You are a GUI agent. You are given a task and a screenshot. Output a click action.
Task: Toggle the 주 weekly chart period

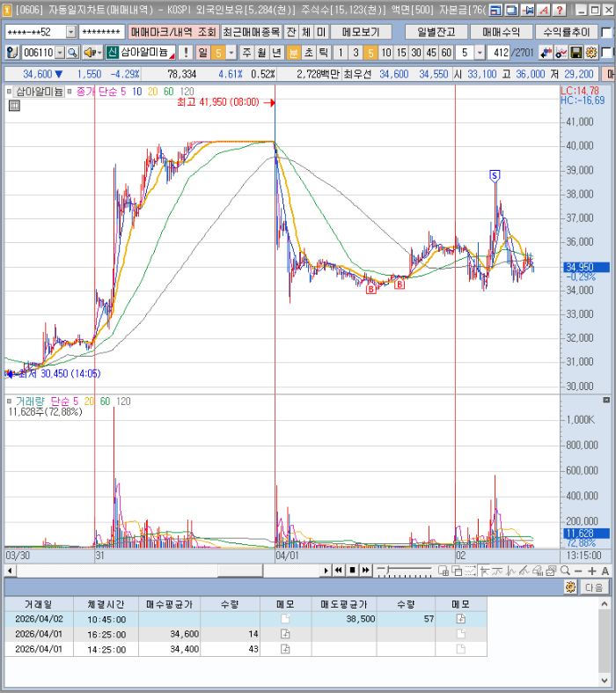247,53
